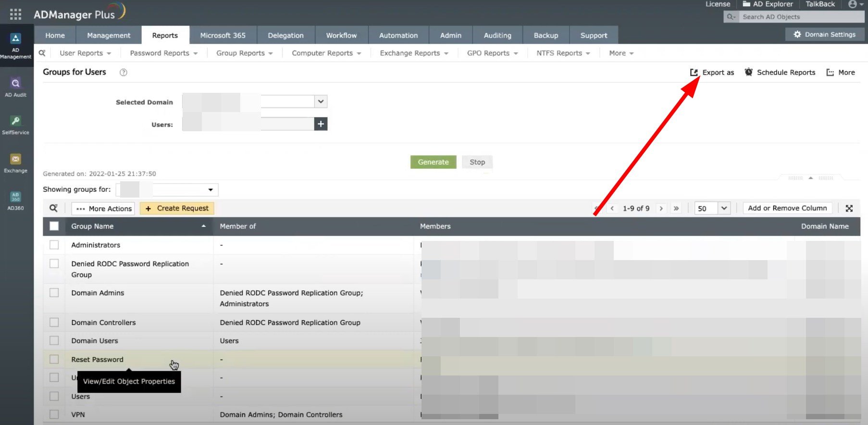The height and width of the screenshot is (425, 868).
Task: Open the More options beside Schedule Reports
Action: tap(841, 72)
